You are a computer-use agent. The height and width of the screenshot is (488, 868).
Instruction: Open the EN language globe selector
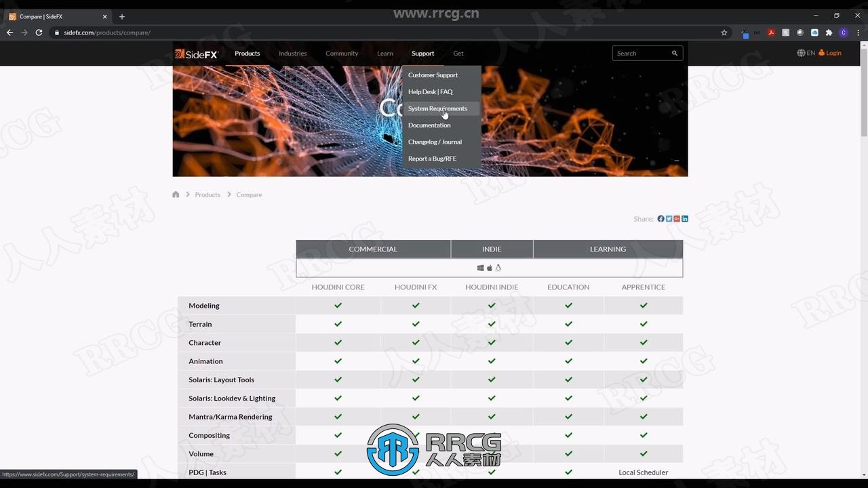[806, 53]
